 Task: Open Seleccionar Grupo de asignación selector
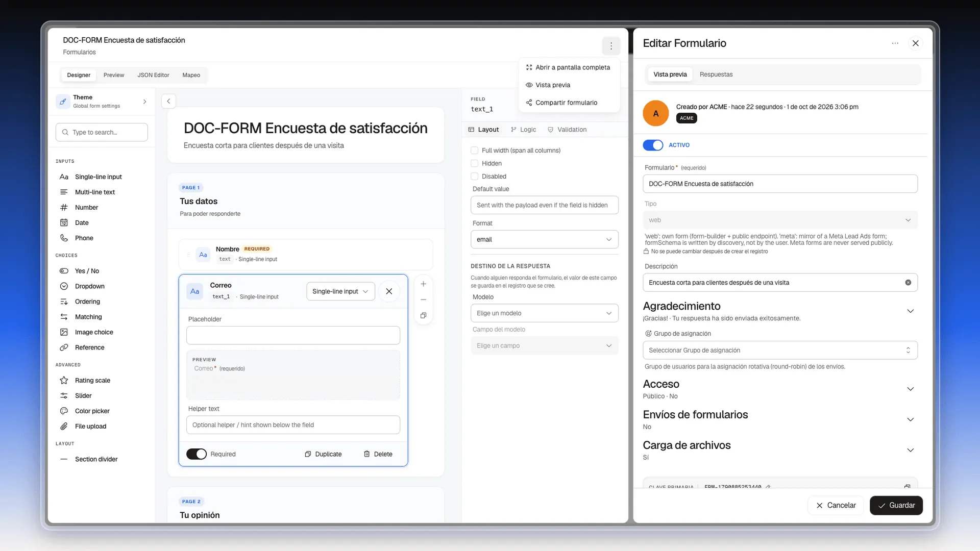pyautogui.click(x=780, y=350)
